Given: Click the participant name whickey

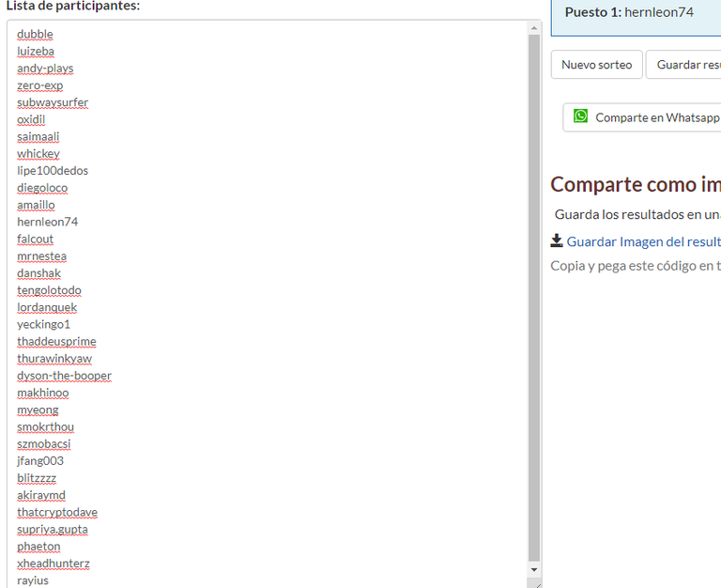Looking at the screenshot, I should [x=38, y=154].
